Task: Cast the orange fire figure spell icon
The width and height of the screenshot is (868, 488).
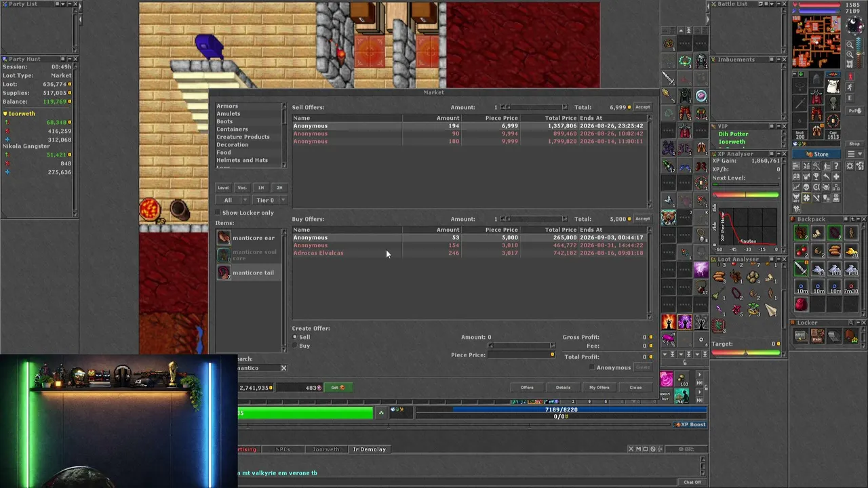Action: pyautogui.click(x=669, y=321)
